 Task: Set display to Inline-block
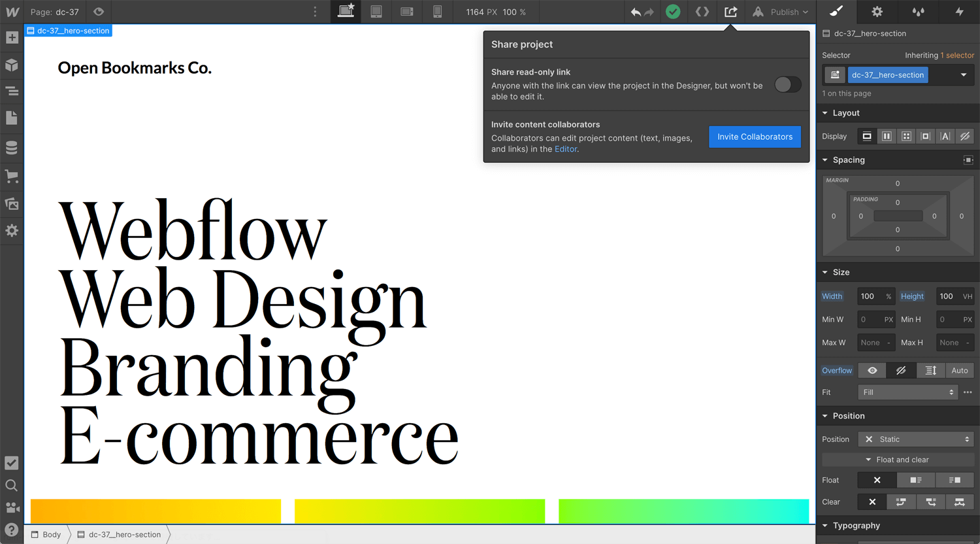click(x=925, y=136)
